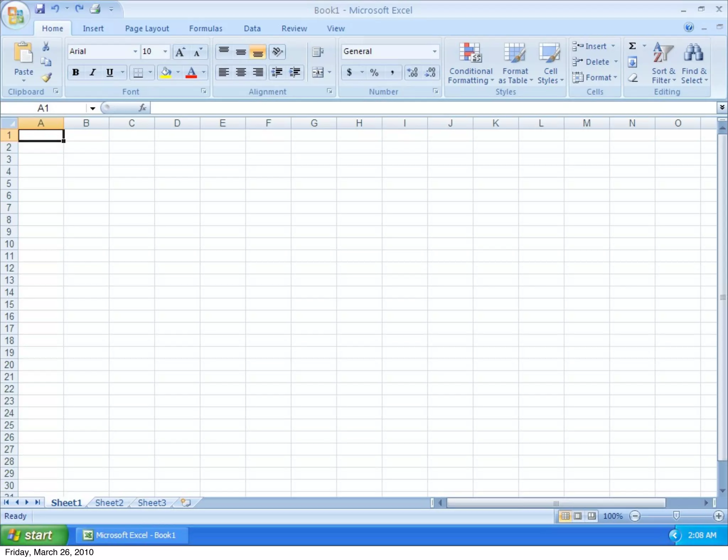Image resolution: width=728 pixels, height=560 pixels.
Task: Open the Number Format General dropdown
Action: click(x=434, y=52)
